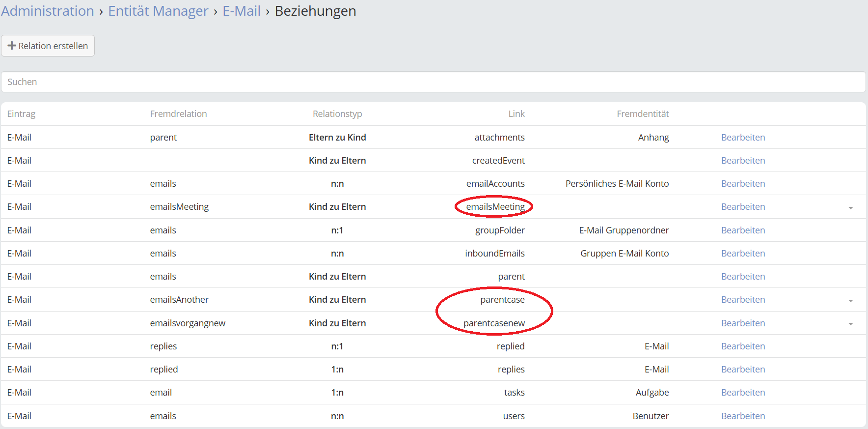Image resolution: width=868 pixels, height=429 pixels.
Task: Open the dropdown caret for parentcase row
Action: click(x=850, y=301)
